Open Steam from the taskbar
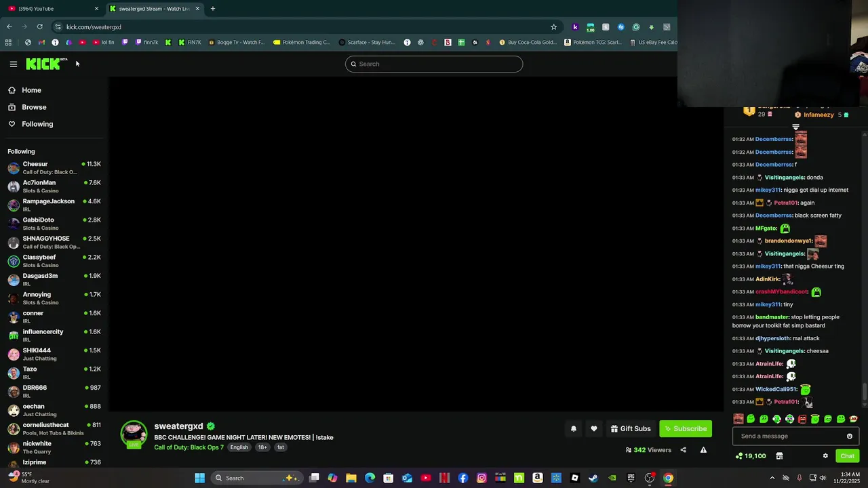 tap(593, 478)
